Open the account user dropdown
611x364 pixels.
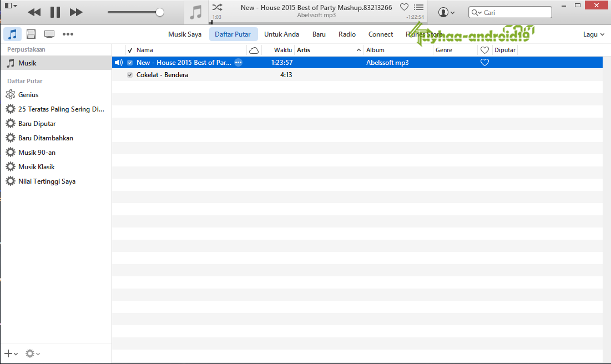pyautogui.click(x=446, y=12)
